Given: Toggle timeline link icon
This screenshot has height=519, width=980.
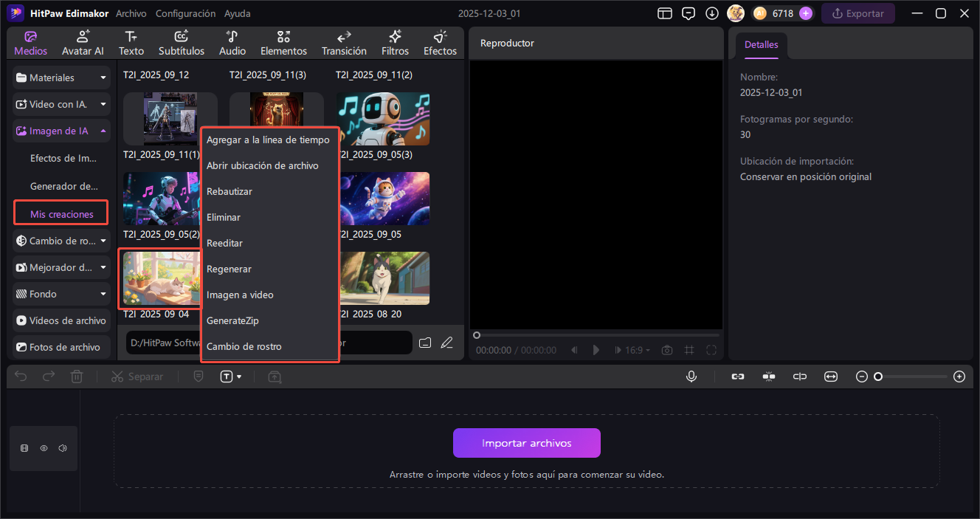Looking at the screenshot, I should (737, 377).
